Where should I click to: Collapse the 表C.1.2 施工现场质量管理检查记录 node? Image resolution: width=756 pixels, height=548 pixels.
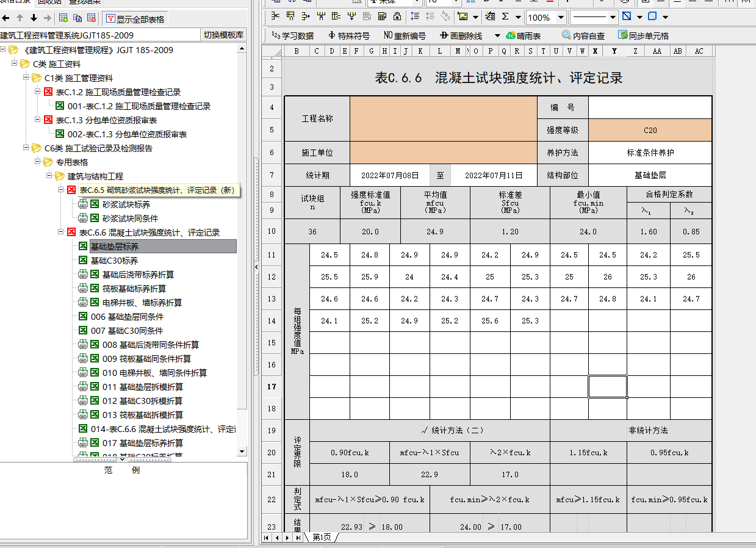pyautogui.click(x=38, y=92)
